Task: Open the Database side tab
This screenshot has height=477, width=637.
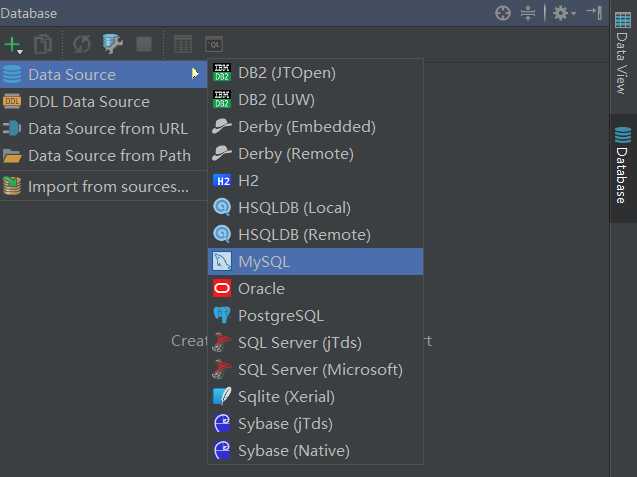Action: click(x=622, y=166)
